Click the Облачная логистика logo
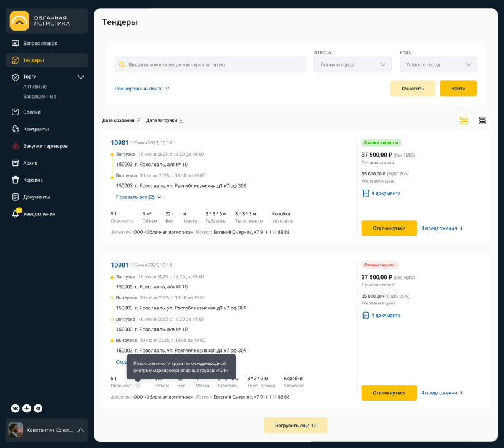Screen dimensions: 504x448 tap(47, 22)
